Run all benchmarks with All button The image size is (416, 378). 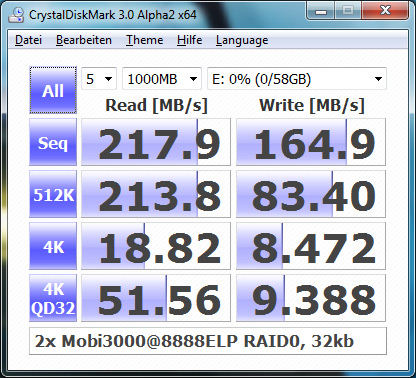[53, 90]
